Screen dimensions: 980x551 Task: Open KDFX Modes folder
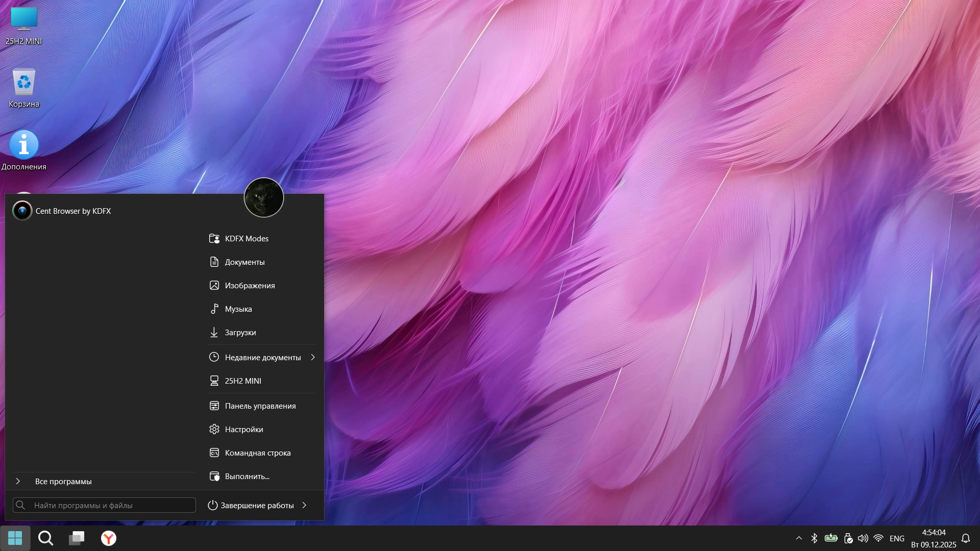(x=247, y=238)
